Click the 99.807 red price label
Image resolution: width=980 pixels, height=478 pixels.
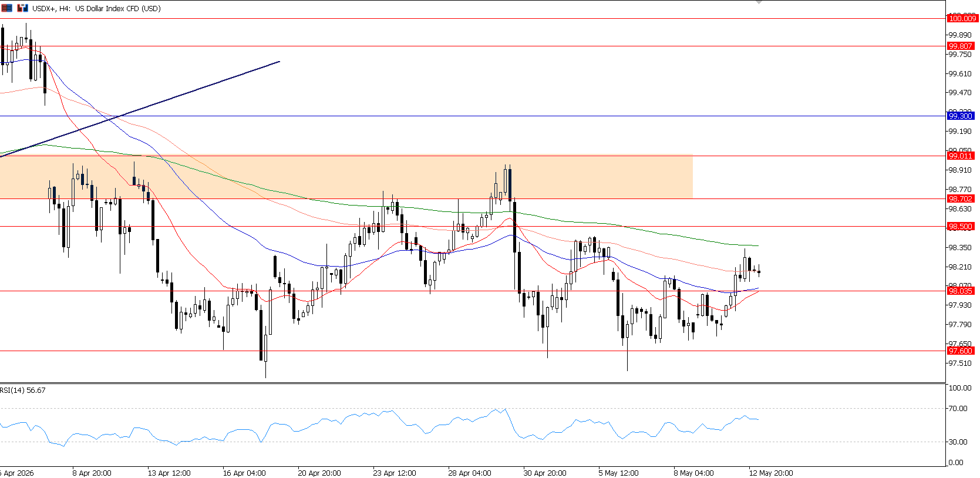(x=961, y=46)
